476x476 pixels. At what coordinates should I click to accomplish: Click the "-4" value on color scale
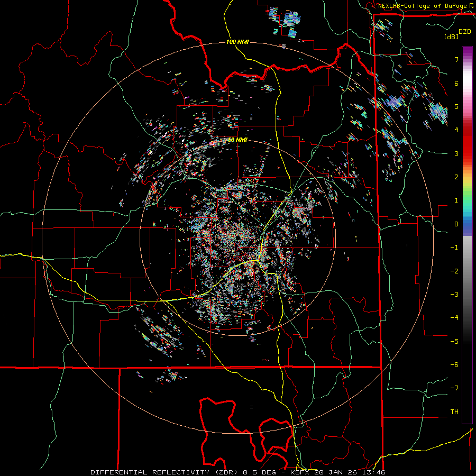point(454,318)
